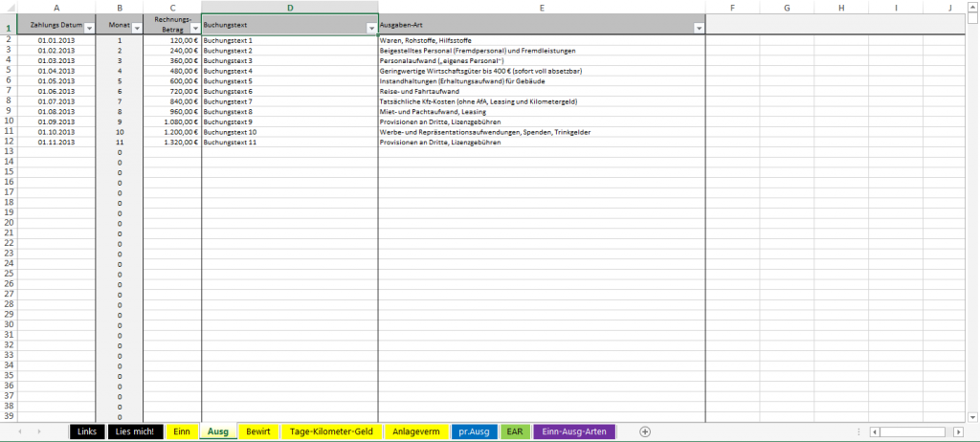The width and height of the screenshot is (980, 442).
Task: Open the Links sheet tab
Action: click(x=87, y=431)
